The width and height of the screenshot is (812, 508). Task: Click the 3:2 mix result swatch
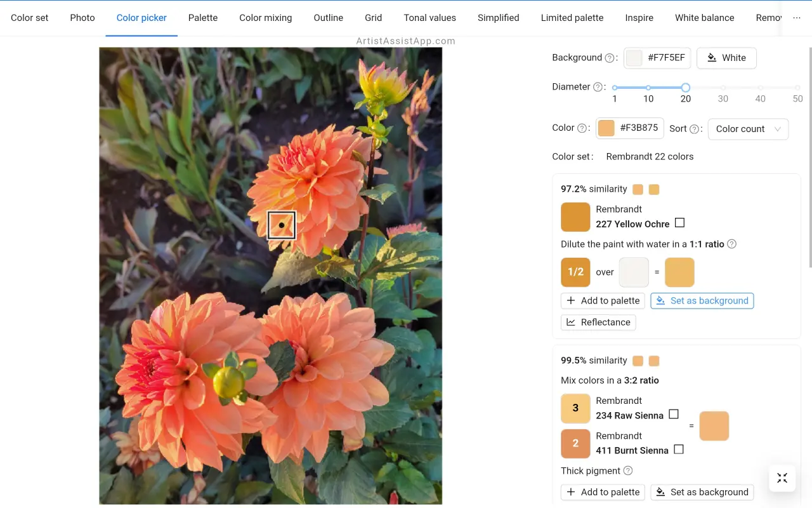[x=714, y=426]
